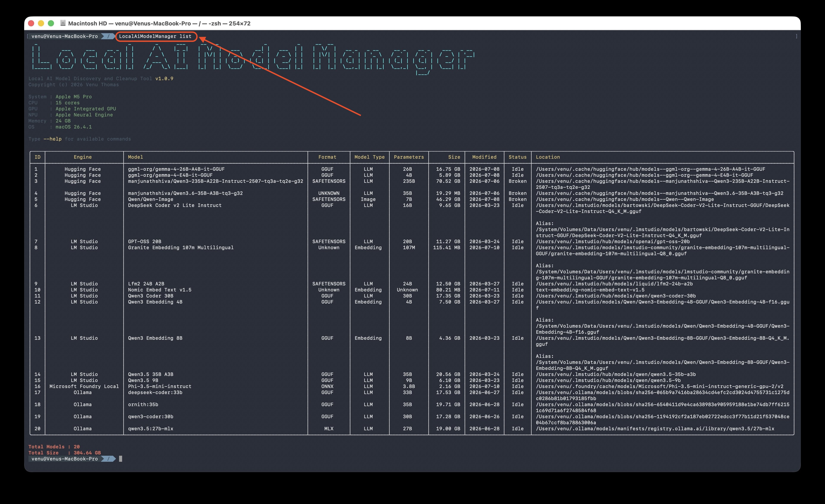Click the qwen3.5/27b-mlx manifest location path
825x504 pixels.
655,428
